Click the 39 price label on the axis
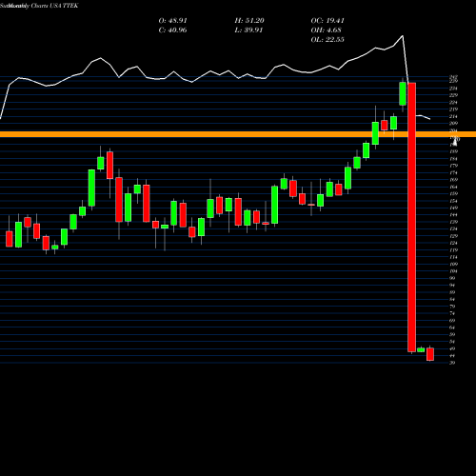The image size is (476, 476). tap(452, 363)
